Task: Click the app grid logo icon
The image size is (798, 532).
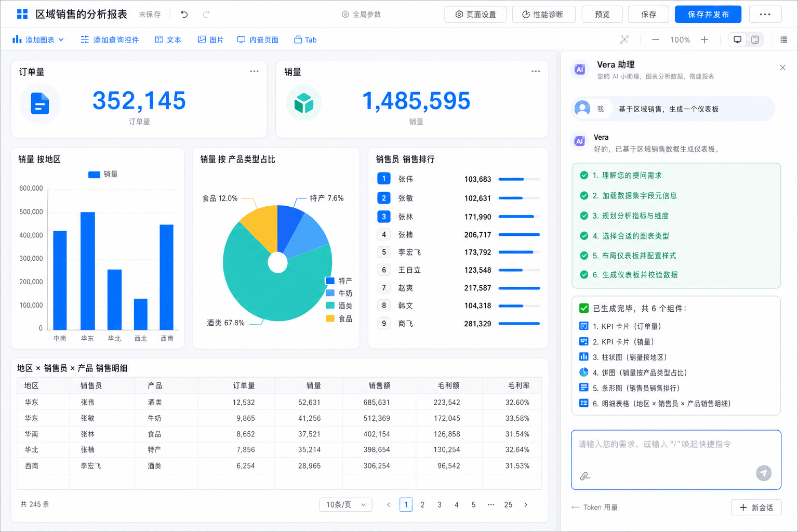Action: coord(22,14)
